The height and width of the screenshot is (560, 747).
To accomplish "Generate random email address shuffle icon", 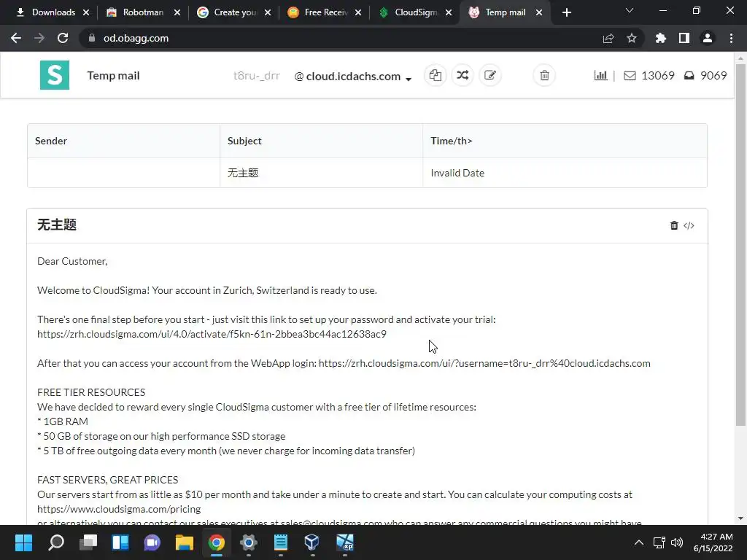I will click(x=462, y=75).
